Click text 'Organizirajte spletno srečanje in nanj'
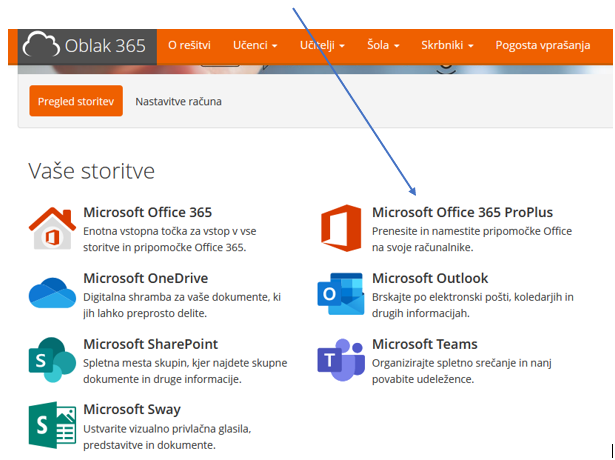615x460 pixels. point(462,363)
